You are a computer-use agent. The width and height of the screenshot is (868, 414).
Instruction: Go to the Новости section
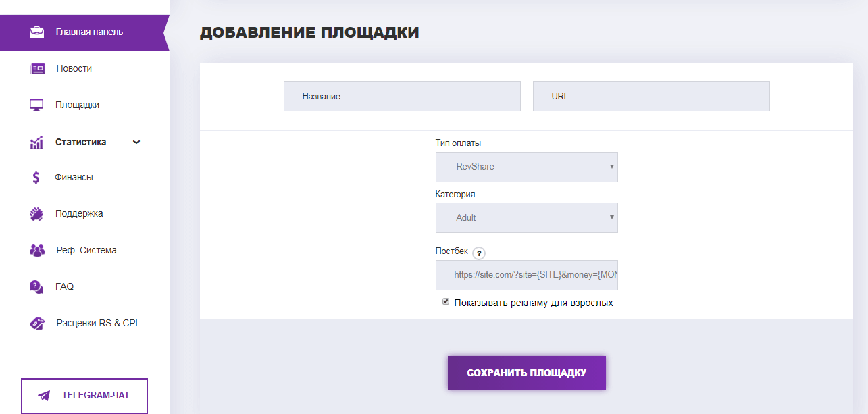point(74,68)
